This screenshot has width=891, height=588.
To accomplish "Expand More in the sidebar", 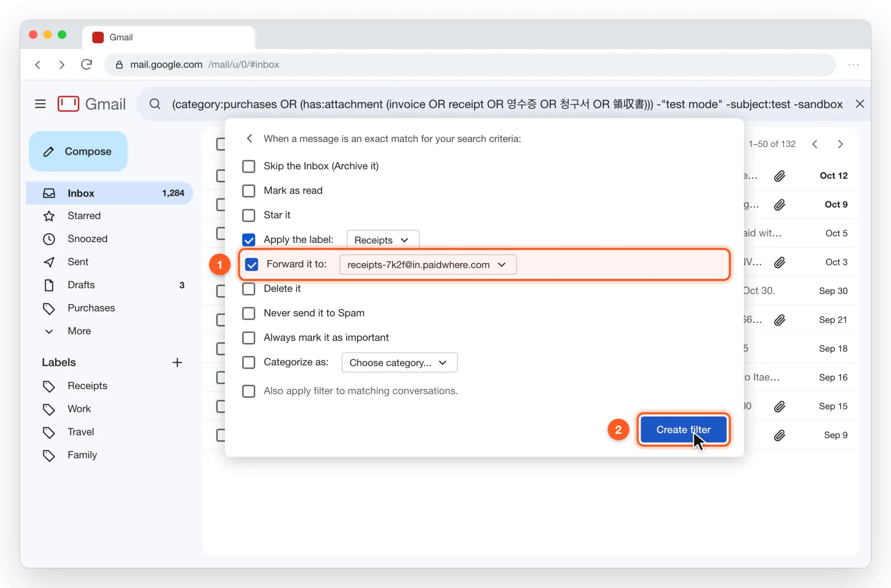I will [x=79, y=331].
